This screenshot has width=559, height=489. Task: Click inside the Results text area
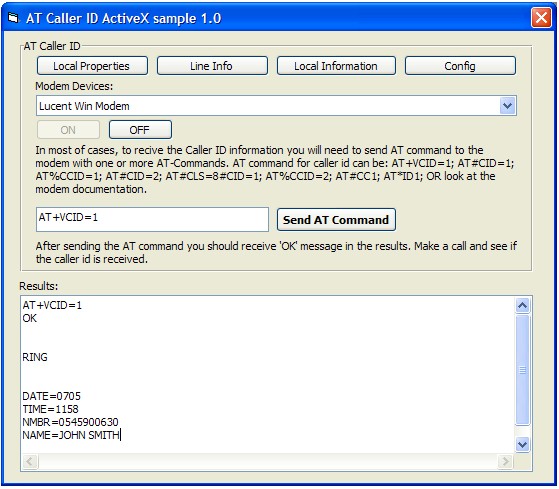(268, 374)
